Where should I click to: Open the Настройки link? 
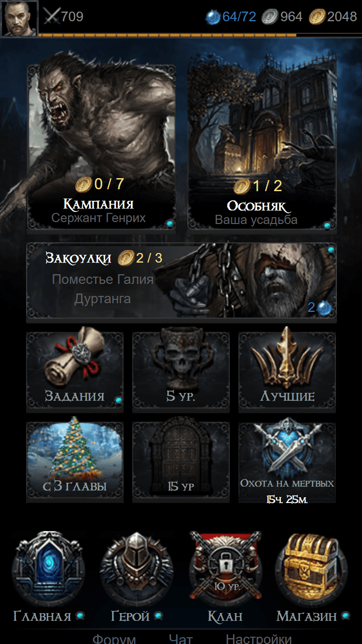[x=259, y=639]
